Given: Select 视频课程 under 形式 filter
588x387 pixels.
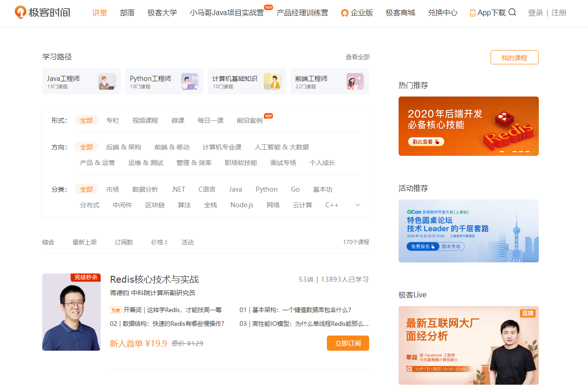Looking at the screenshot, I should point(145,120).
